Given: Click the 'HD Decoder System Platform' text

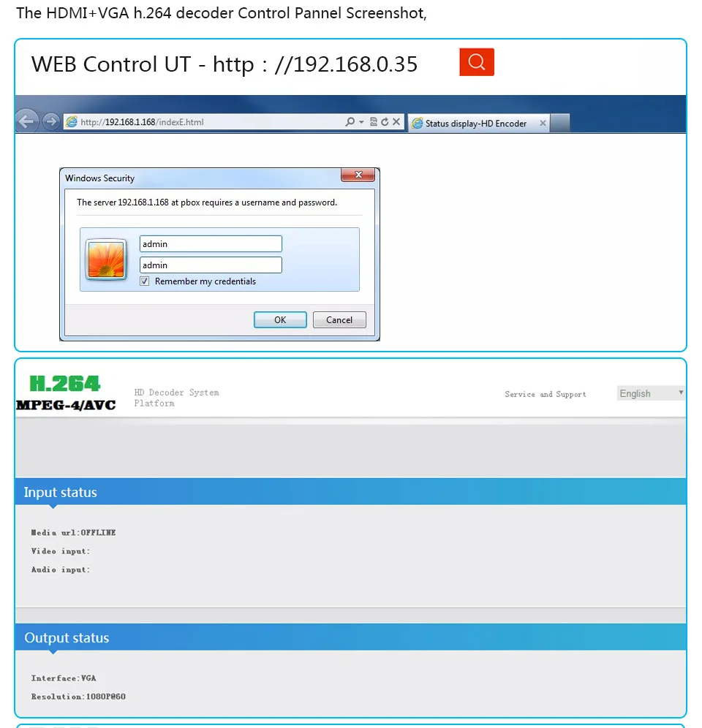Looking at the screenshot, I should 176,398.
